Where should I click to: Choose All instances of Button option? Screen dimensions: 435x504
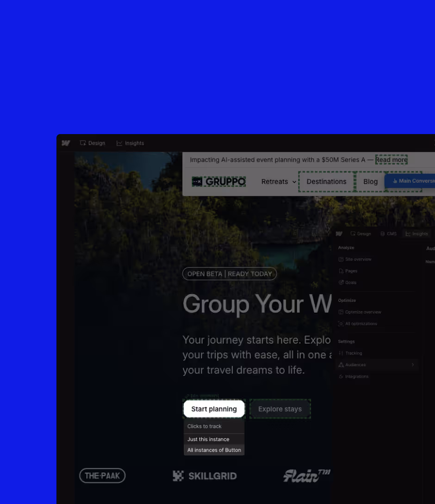pos(214,450)
